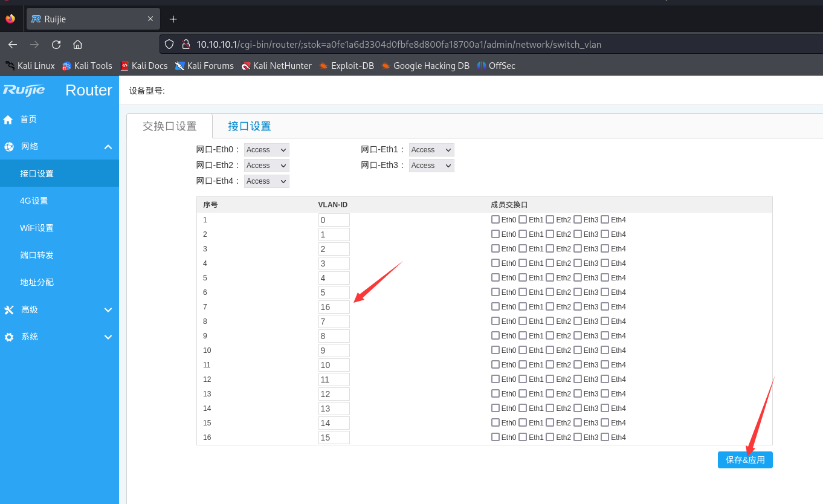Open the 网口-Eth4 mode dropdown

click(266, 181)
